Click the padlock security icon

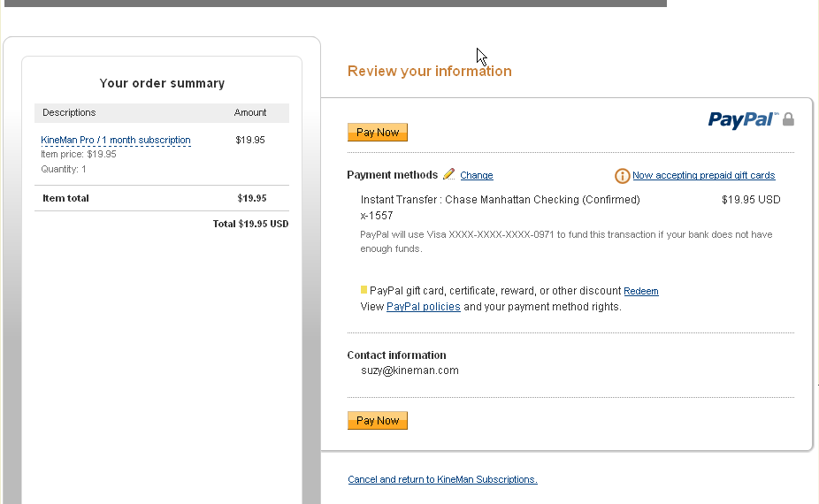click(788, 119)
